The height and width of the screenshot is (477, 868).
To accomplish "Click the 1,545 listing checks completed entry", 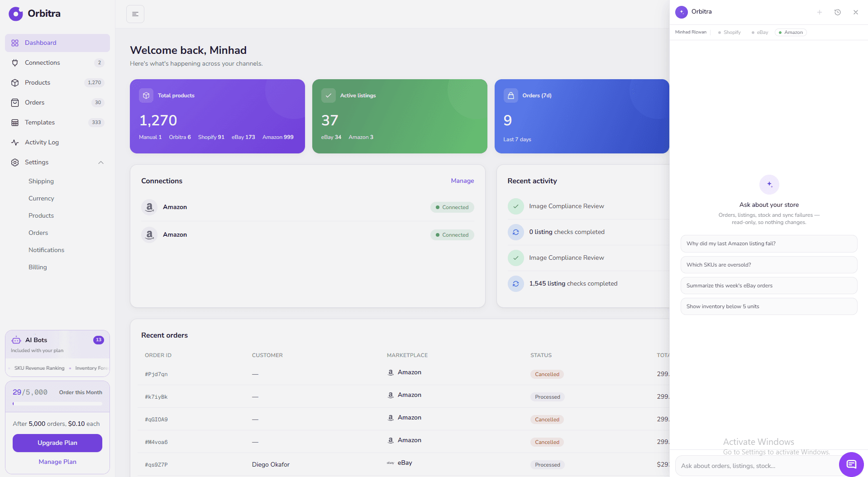I will click(x=573, y=283).
